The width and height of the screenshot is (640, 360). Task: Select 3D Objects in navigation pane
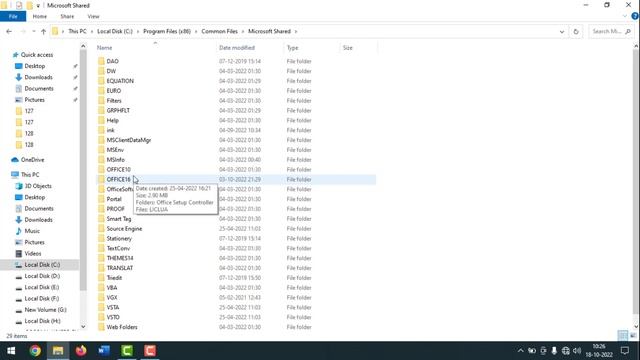38,186
